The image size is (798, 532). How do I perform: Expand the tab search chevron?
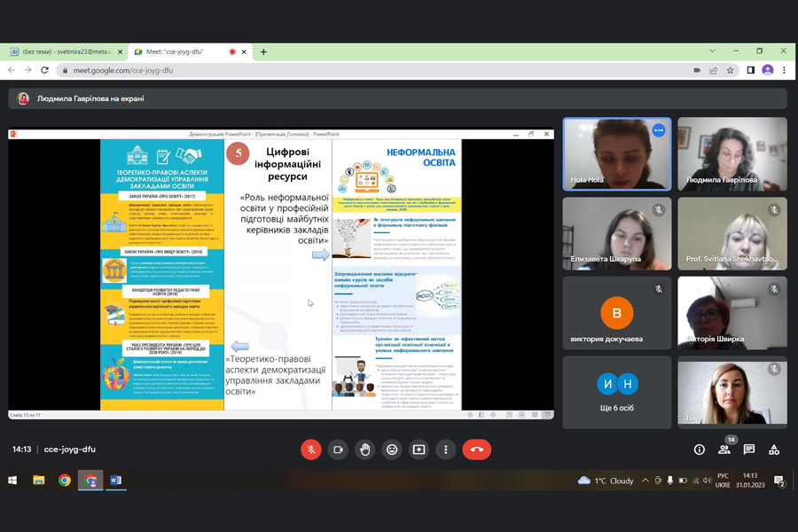pos(713,51)
